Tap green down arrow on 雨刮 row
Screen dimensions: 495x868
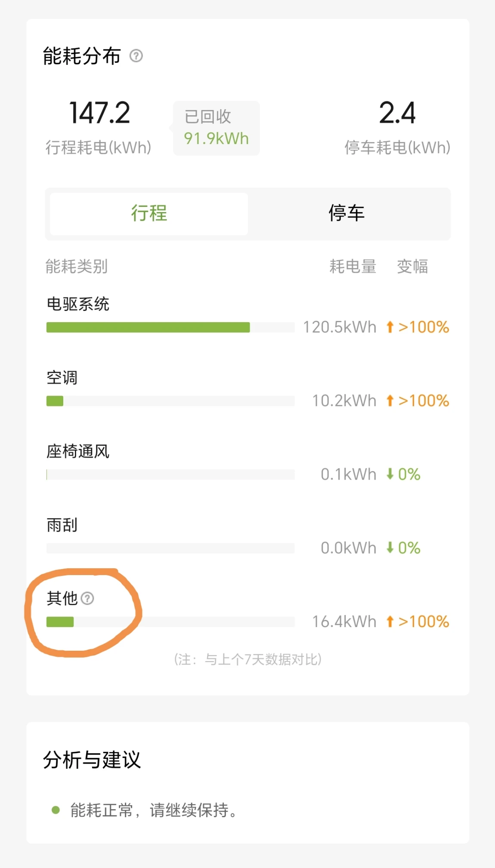click(390, 548)
